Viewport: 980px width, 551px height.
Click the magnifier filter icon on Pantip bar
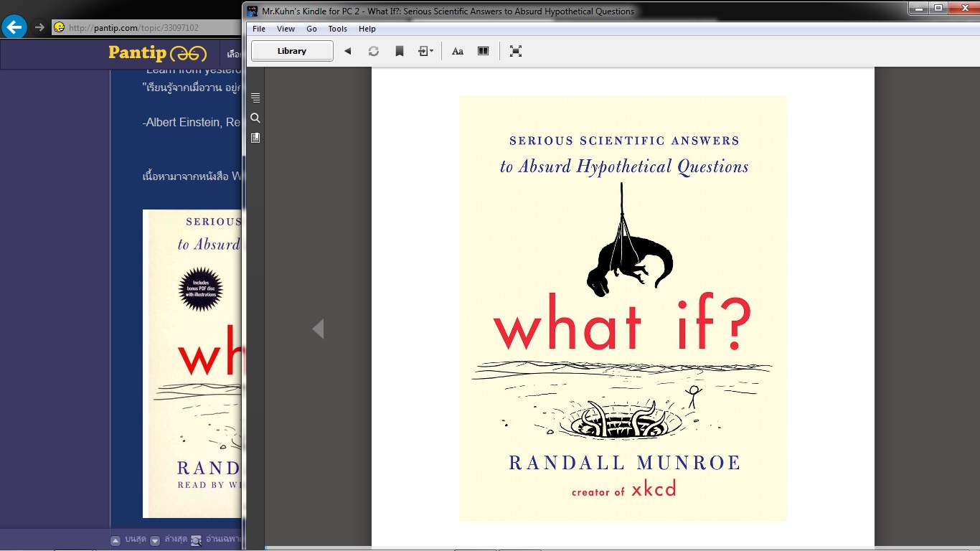197,540
